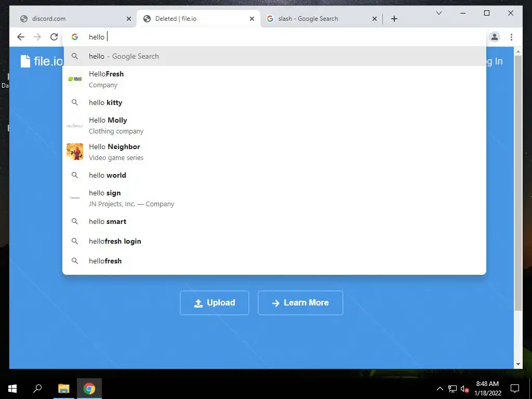Select the last 'hellofresh' suggestion

coord(274,261)
